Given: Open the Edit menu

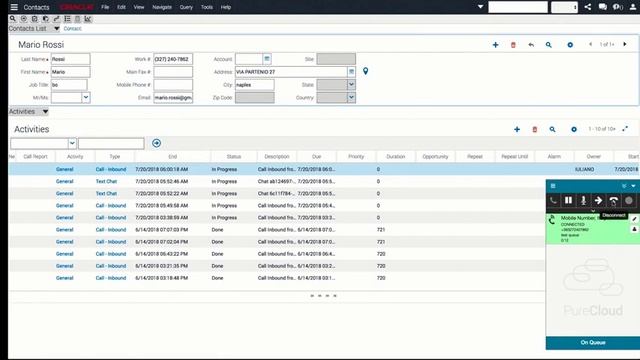Looking at the screenshot, I should [121, 7].
